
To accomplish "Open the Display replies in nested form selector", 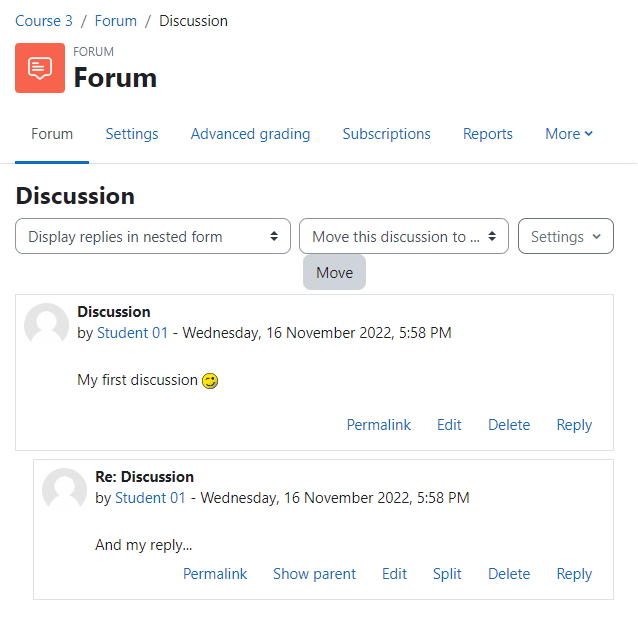I will click(x=153, y=236).
